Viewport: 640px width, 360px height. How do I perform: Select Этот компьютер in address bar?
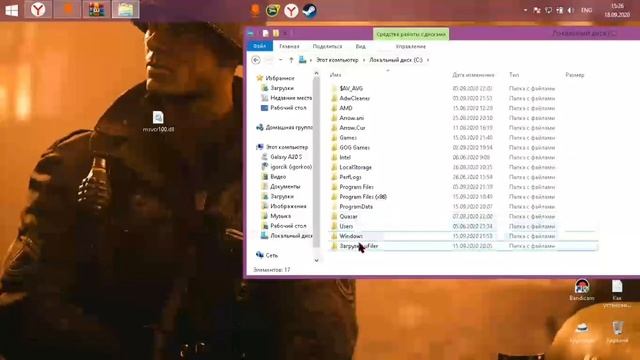tap(337, 60)
